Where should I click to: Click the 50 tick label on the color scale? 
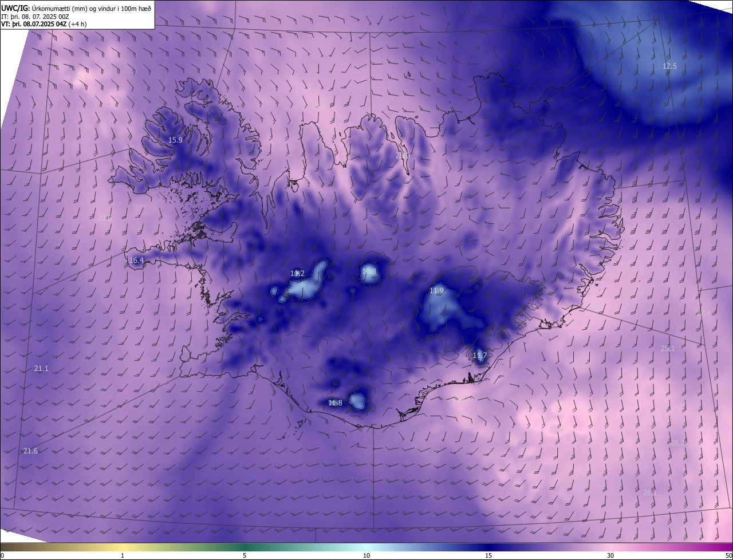pyautogui.click(x=728, y=555)
